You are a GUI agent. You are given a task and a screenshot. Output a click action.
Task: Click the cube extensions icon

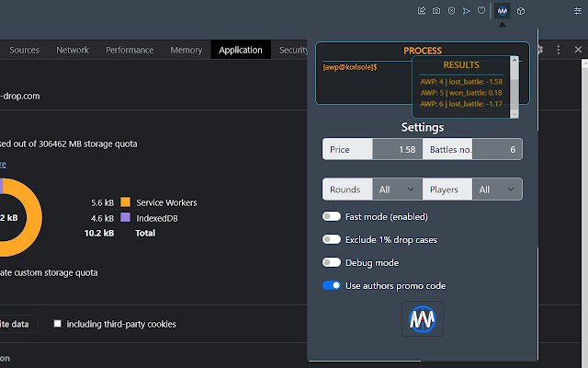(x=521, y=11)
